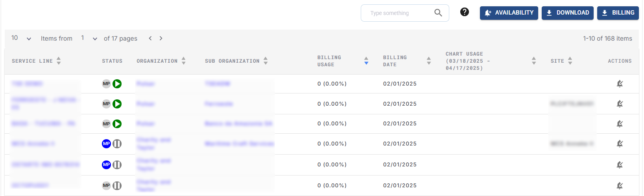644x196 pixels.
Task: Go to the previous page
Action: pos(150,38)
